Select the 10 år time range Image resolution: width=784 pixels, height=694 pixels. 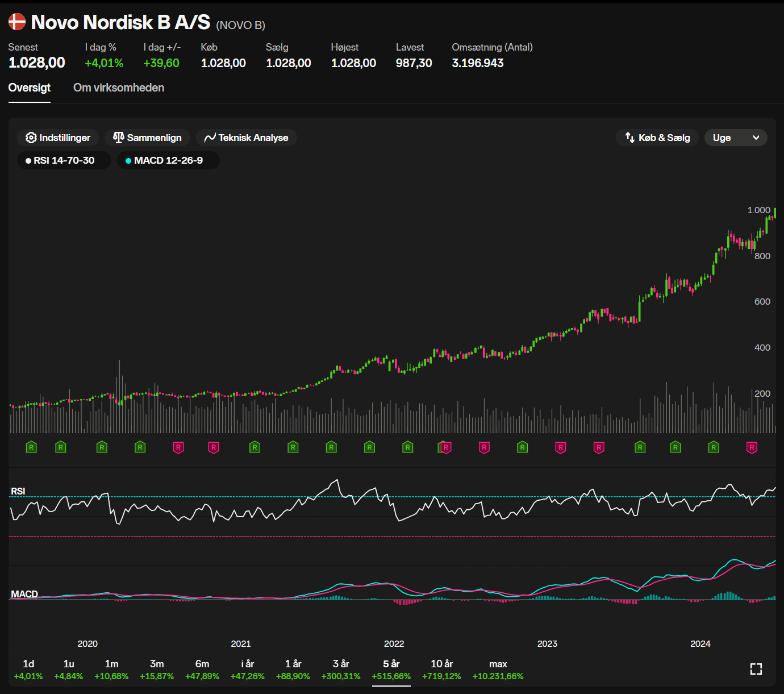click(x=441, y=670)
